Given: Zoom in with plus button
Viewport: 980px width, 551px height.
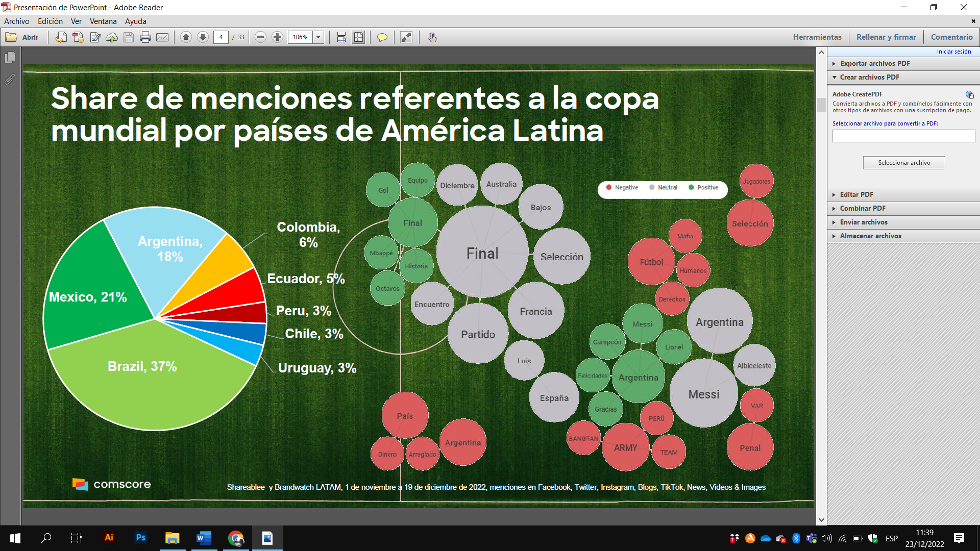Looking at the screenshot, I should (277, 37).
